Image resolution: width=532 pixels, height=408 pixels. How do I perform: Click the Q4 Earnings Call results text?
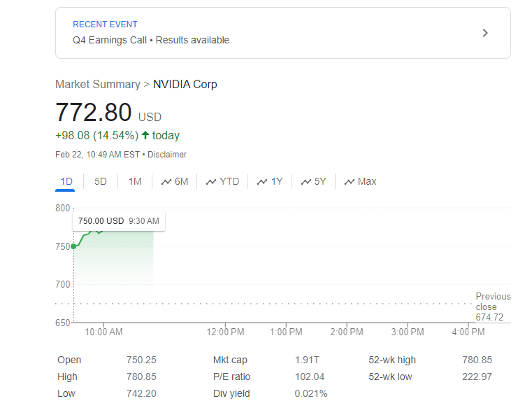[x=151, y=40]
